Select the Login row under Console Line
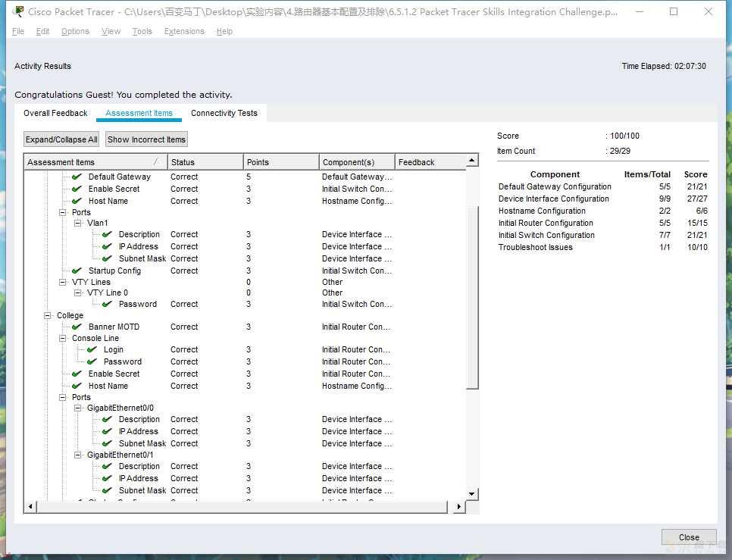This screenshot has width=732, height=560. [245, 349]
